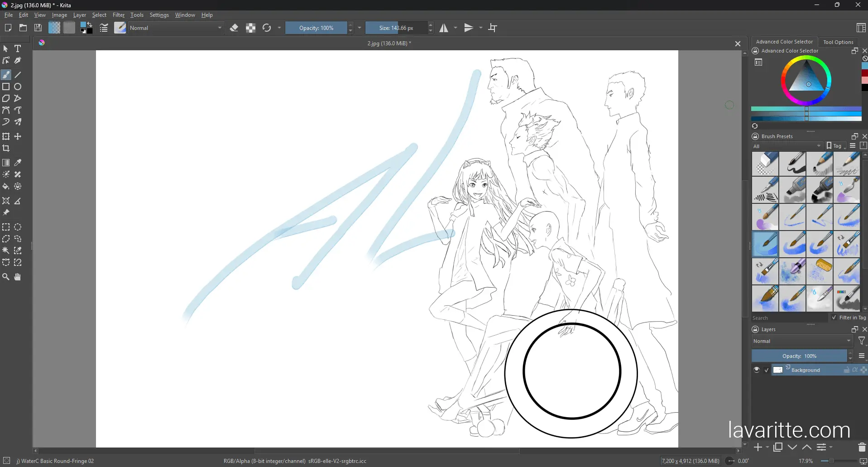
Task: Toggle the checkmark on Background layer
Action: pyautogui.click(x=767, y=370)
